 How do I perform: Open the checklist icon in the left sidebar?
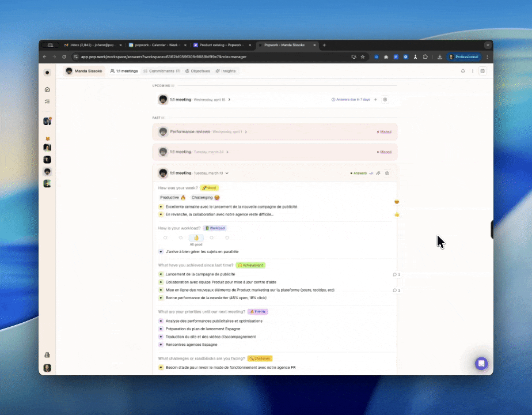coord(47,101)
